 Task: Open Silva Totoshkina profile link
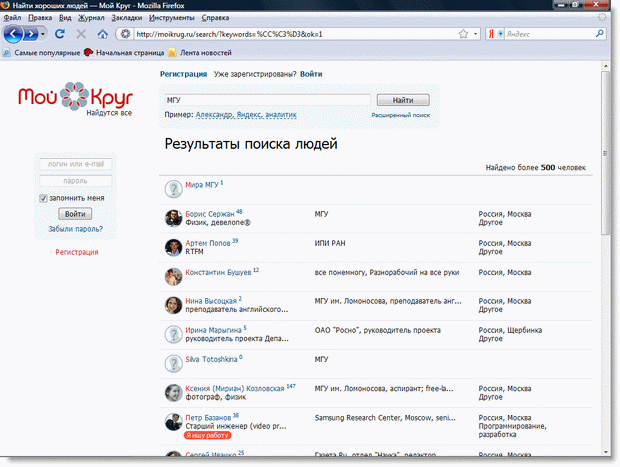pos(211,359)
